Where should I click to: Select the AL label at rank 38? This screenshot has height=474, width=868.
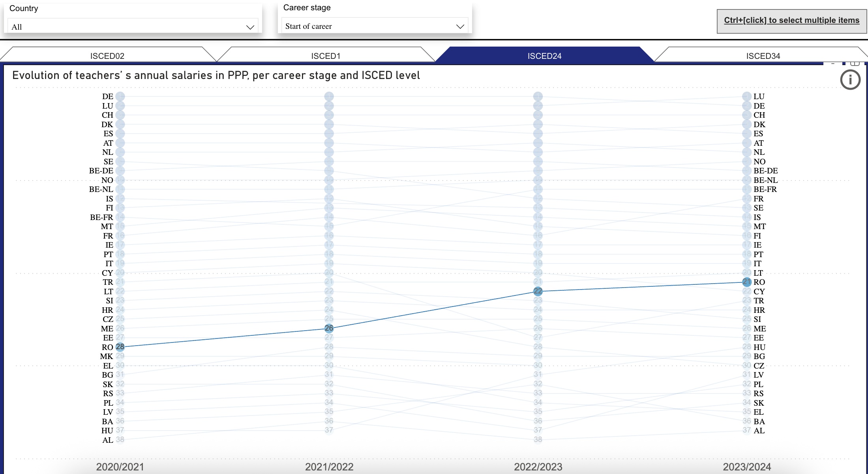pyautogui.click(x=108, y=440)
